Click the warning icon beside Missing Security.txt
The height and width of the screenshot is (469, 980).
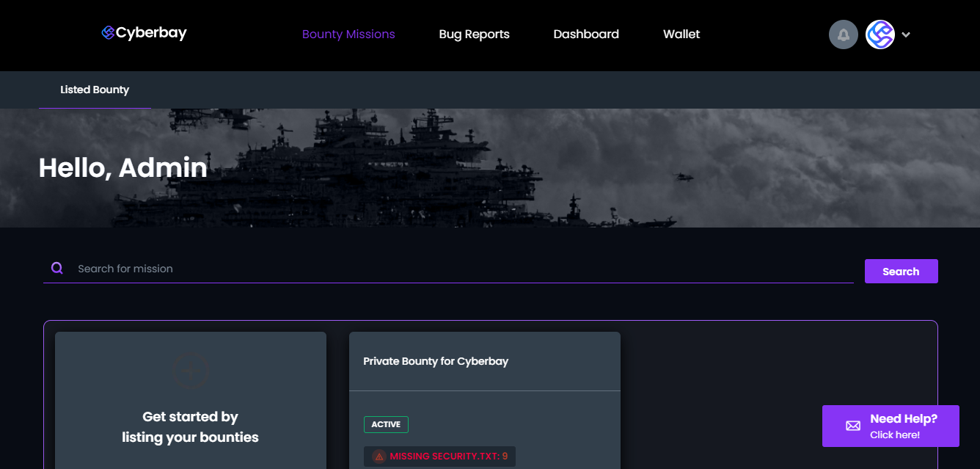point(379,457)
